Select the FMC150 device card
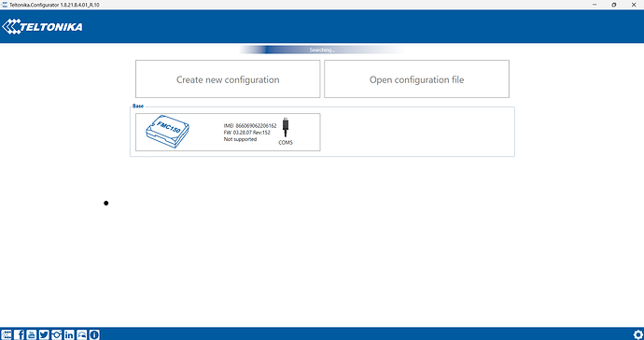 click(228, 132)
